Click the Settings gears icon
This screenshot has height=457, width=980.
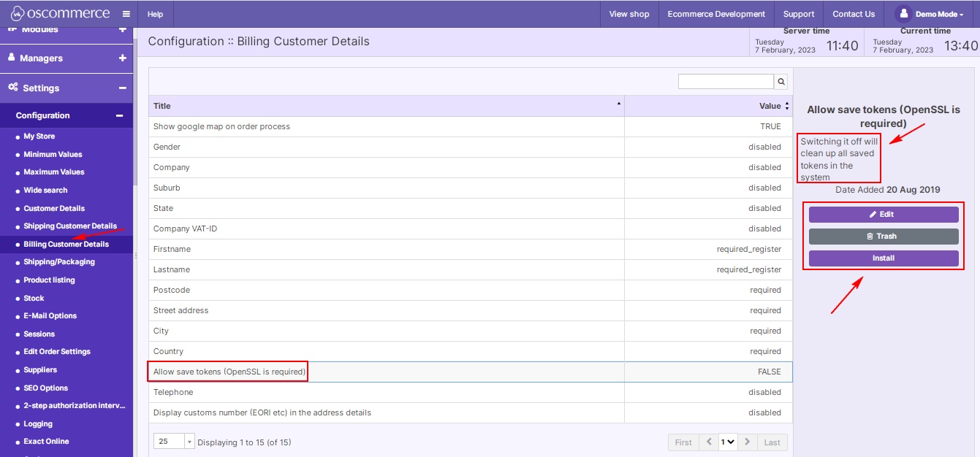tap(13, 88)
